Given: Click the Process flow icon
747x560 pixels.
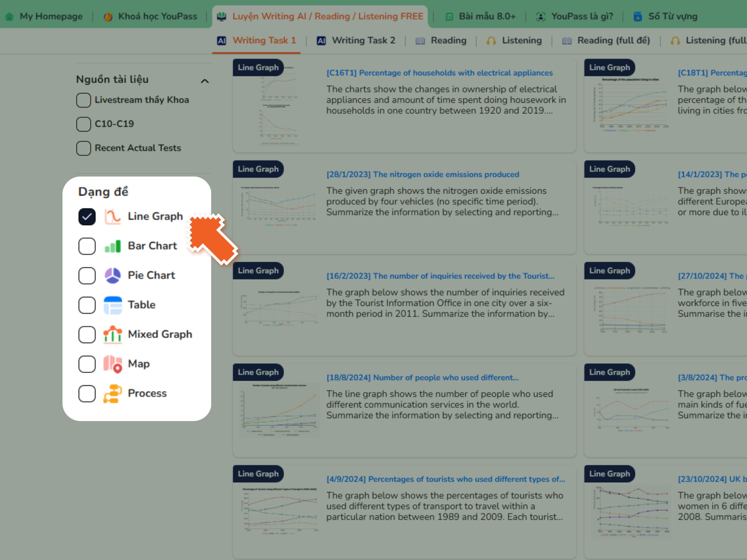Looking at the screenshot, I should pos(112,394).
